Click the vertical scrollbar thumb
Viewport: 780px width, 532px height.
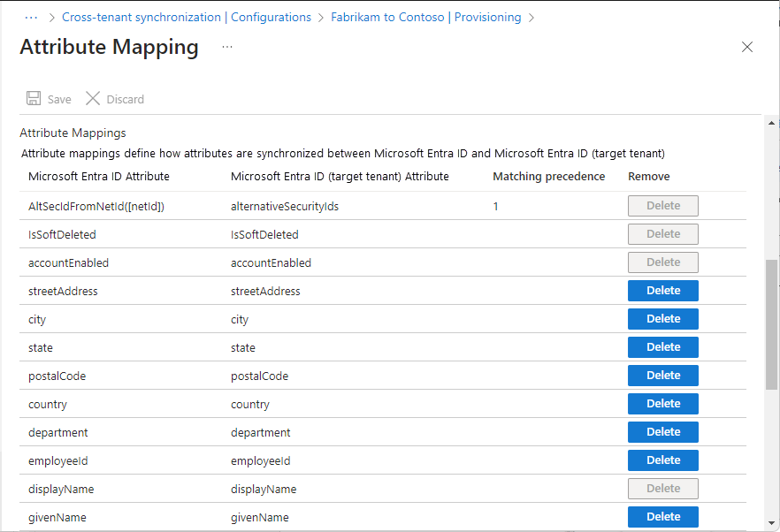(772, 325)
